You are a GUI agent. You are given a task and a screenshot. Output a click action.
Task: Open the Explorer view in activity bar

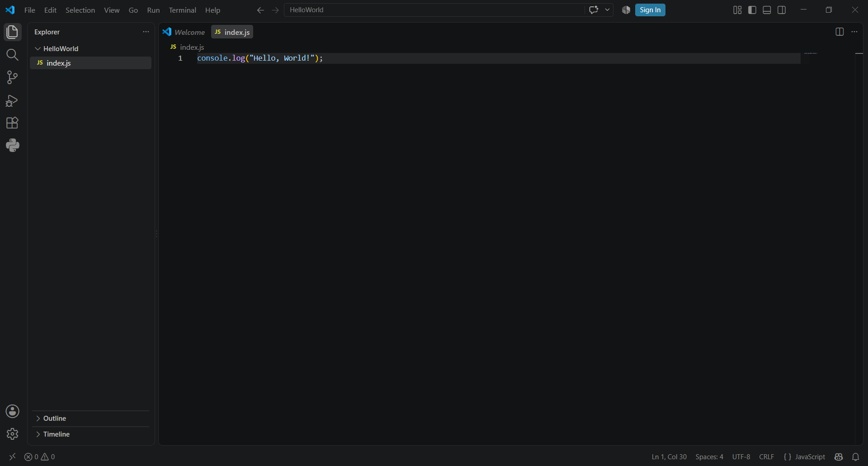coord(12,32)
